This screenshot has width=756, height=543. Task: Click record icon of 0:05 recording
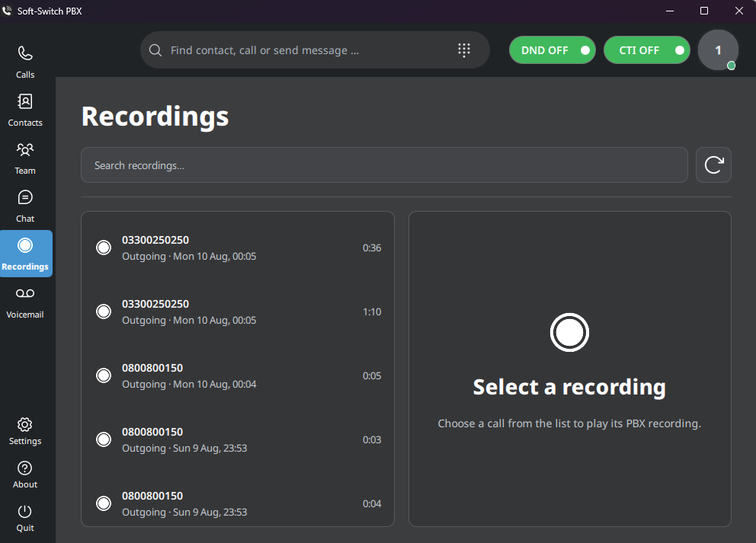click(x=104, y=375)
